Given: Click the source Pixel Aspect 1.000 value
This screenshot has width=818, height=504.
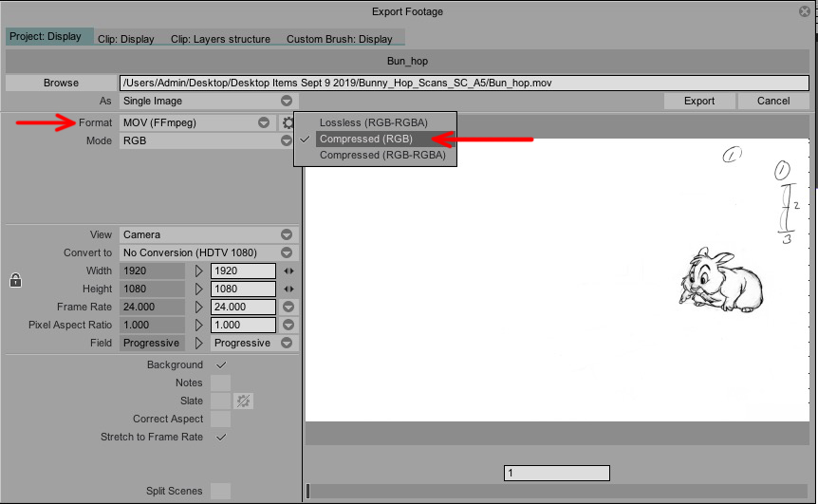Looking at the screenshot, I should coord(152,325).
